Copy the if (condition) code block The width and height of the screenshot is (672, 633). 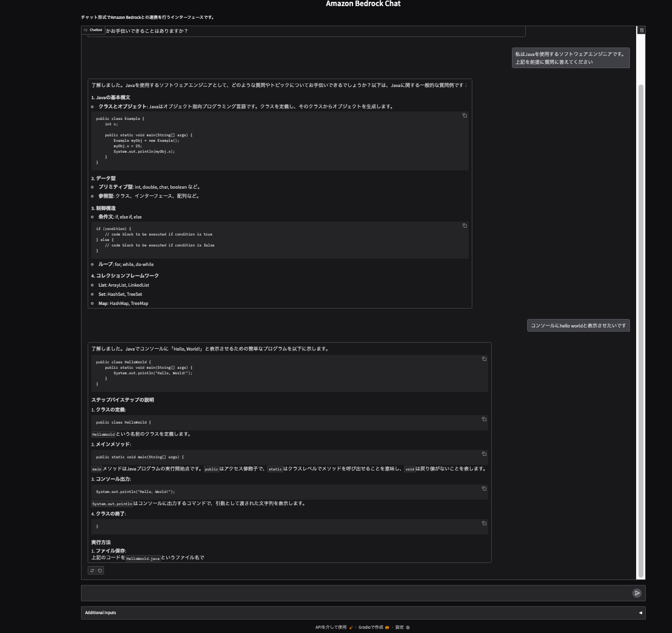click(x=464, y=225)
